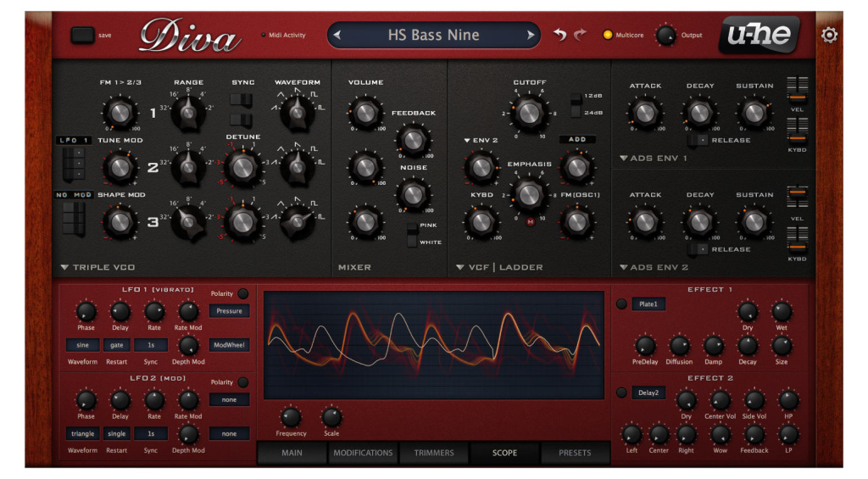The image size is (868, 479).
Task: Click the Diva logo
Action: [188, 36]
